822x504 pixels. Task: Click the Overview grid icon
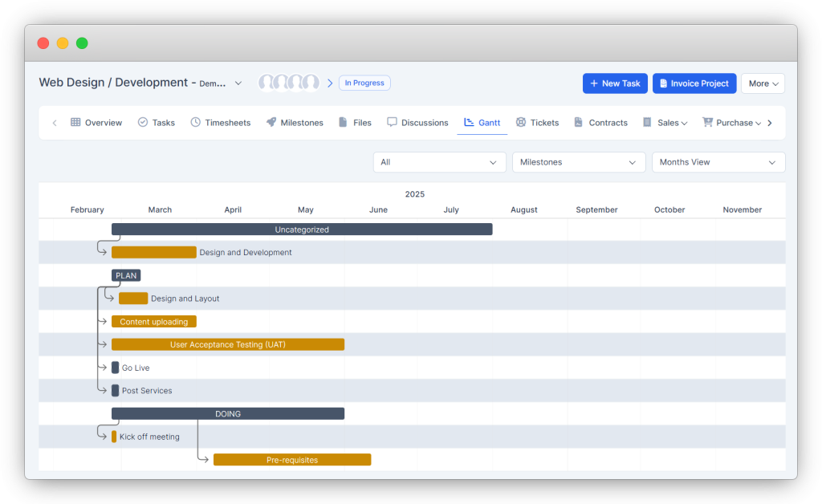coord(76,122)
